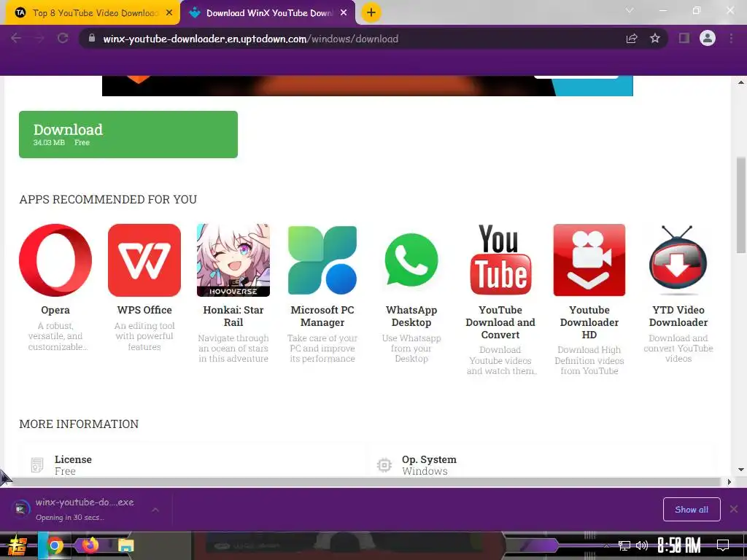Select the Honkai: Star Rail thumbnail

pyautogui.click(x=233, y=260)
